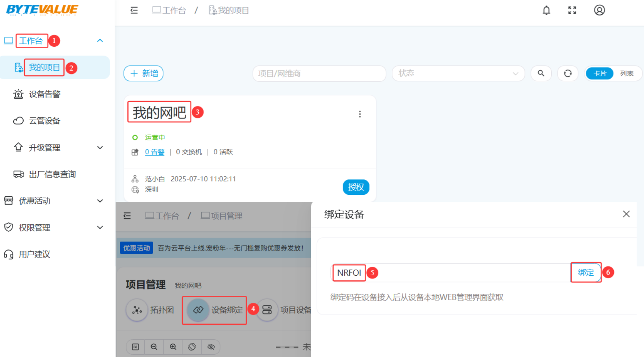644x357 pixels.
Task: Click the 拓扑图 topology icon
Action: (x=137, y=310)
